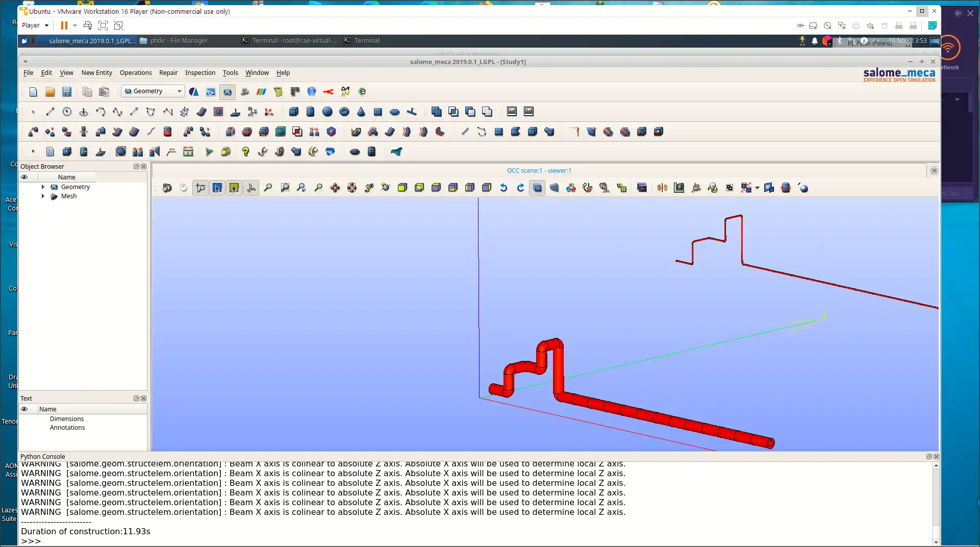Screen dimensions: 980x547
Task: Open the File menu
Action: point(28,73)
